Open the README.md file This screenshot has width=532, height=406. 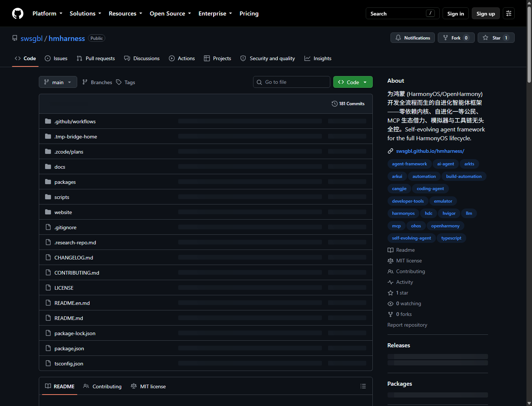(69, 318)
